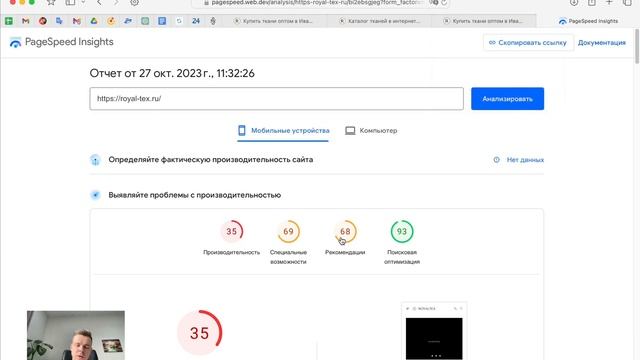Image resolution: width=640 pixels, height=360 pixels.
Task: Go forward using the browser forward arrow
Action: coord(116,2)
